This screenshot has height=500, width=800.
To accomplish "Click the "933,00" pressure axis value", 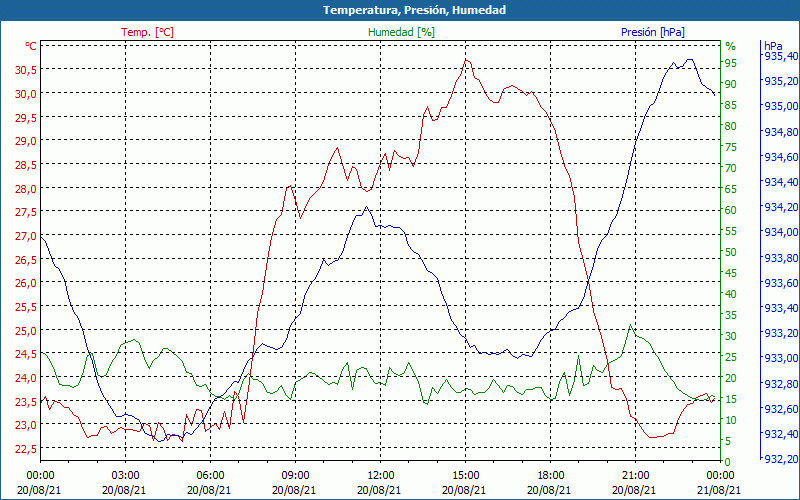I will [781, 358].
